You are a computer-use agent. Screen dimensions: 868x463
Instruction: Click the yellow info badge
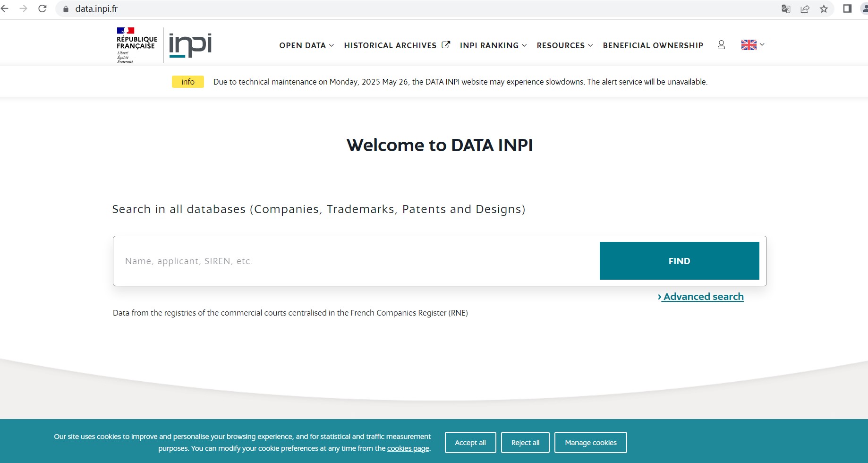(188, 82)
